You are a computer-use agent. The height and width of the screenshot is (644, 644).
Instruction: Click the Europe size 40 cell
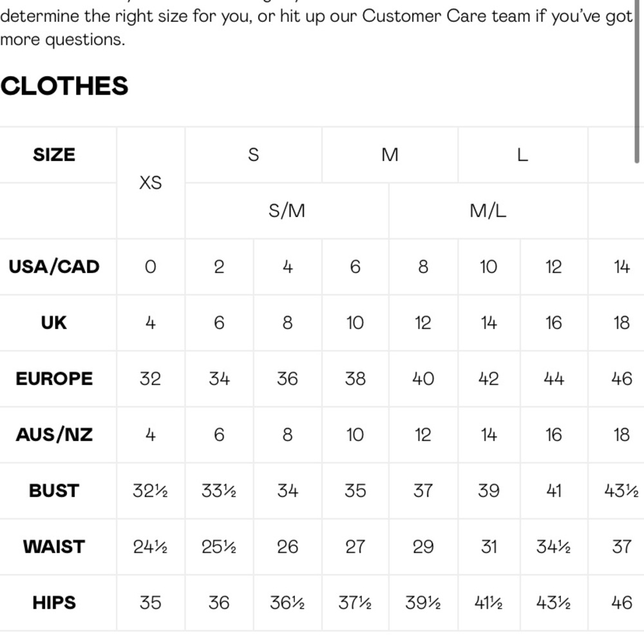[x=423, y=379]
